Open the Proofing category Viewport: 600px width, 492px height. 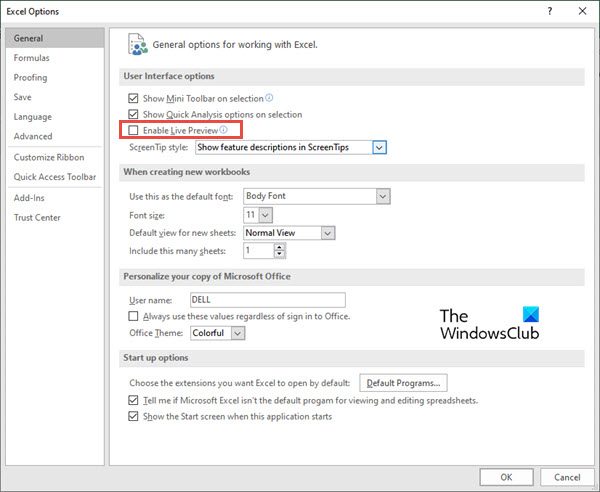click(55, 77)
